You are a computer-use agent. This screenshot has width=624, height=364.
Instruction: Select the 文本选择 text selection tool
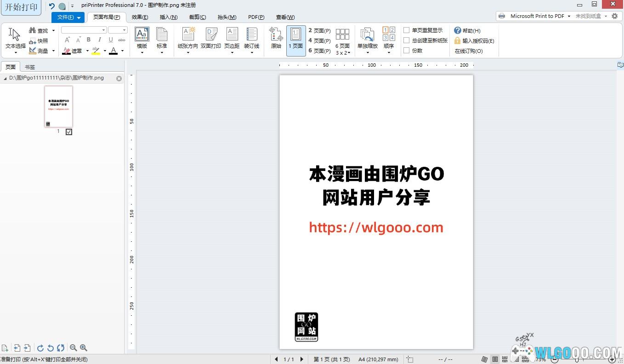pos(15,38)
